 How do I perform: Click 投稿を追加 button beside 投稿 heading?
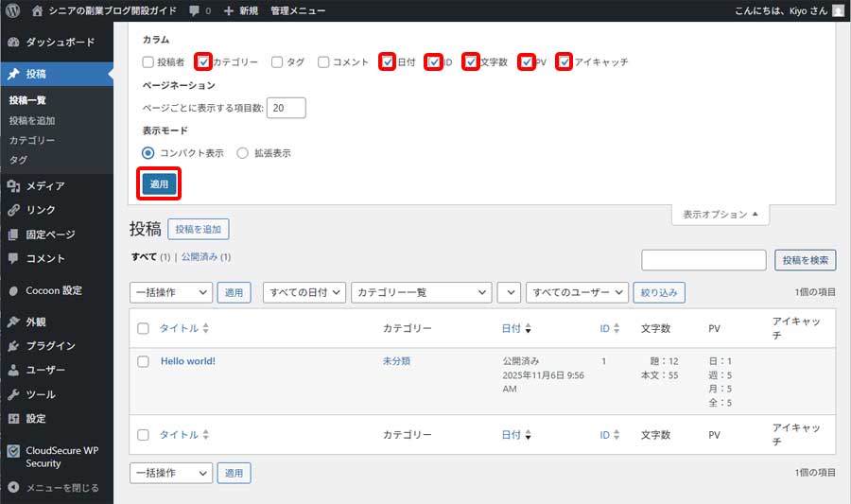[x=199, y=230]
